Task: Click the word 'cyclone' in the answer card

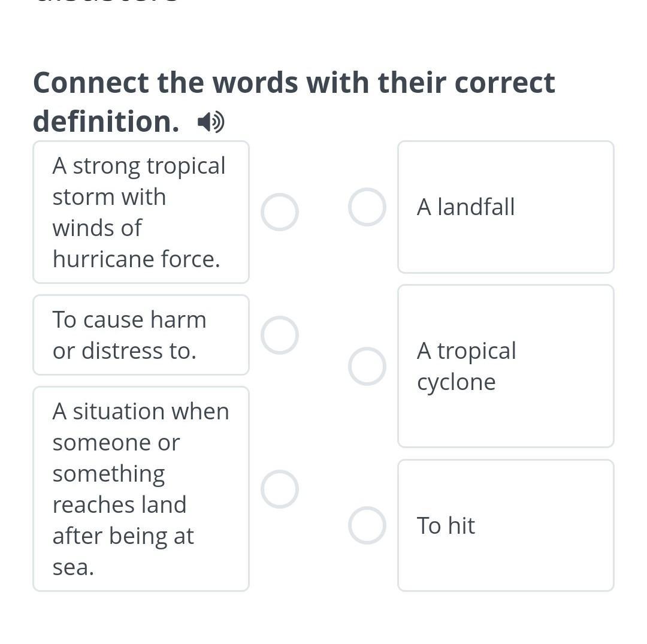Action: 456,382
